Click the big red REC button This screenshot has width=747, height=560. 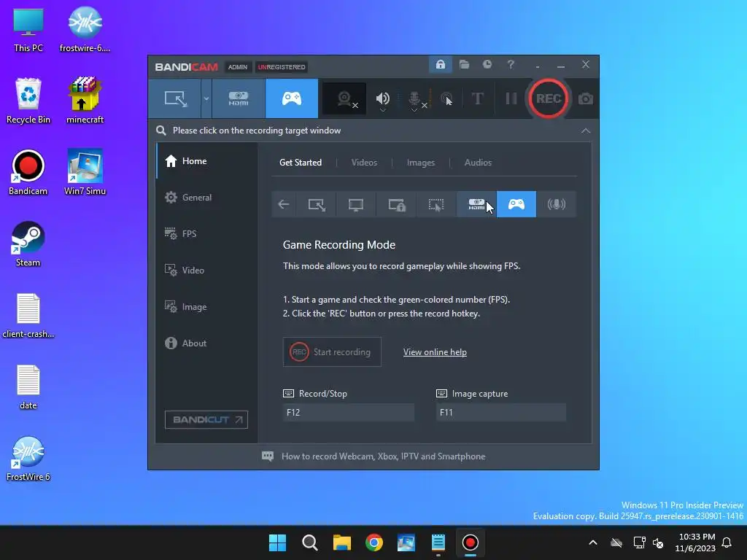(549, 98)
